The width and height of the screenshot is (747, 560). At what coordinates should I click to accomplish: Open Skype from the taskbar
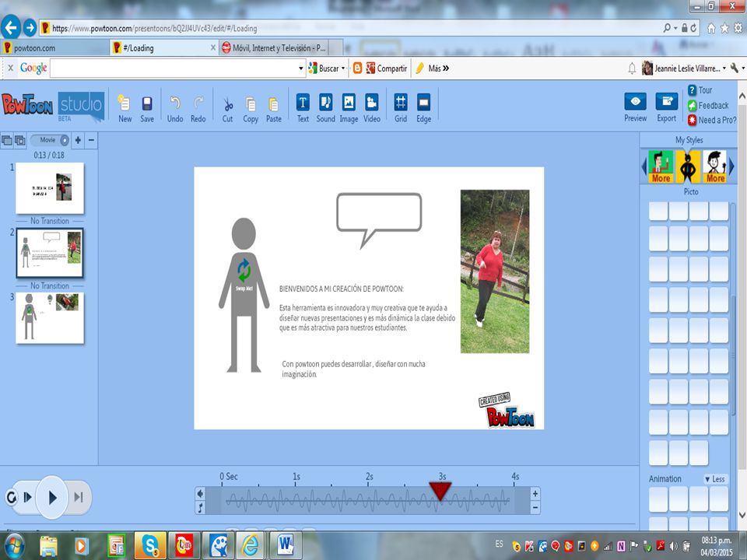pyautogui.click(x=150, y=546)
